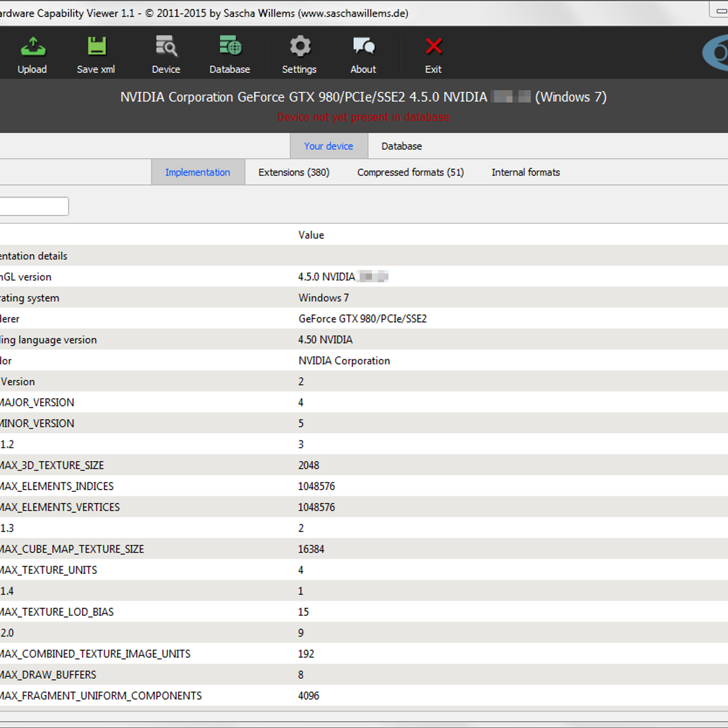728x728 pixels.
Task: Open Compressed formats (51) tab
Action: [411, 172]
